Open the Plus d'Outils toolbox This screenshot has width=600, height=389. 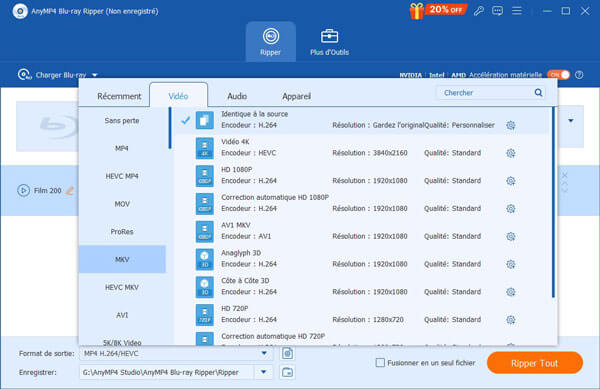click(x=329, y=42)
